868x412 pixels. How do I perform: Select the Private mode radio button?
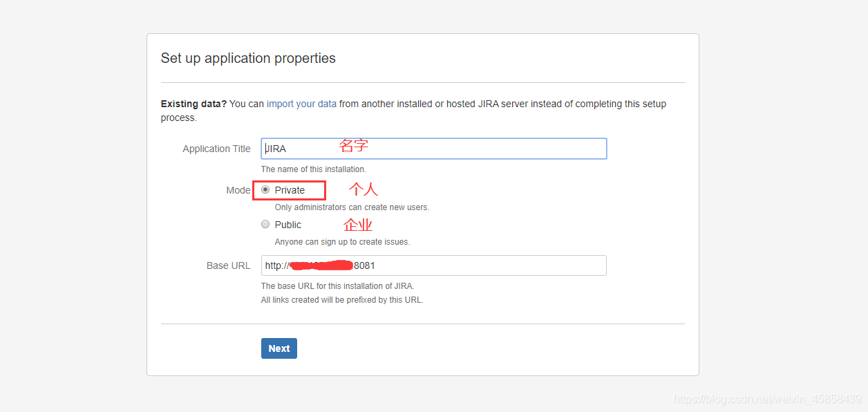click(265, 190)
